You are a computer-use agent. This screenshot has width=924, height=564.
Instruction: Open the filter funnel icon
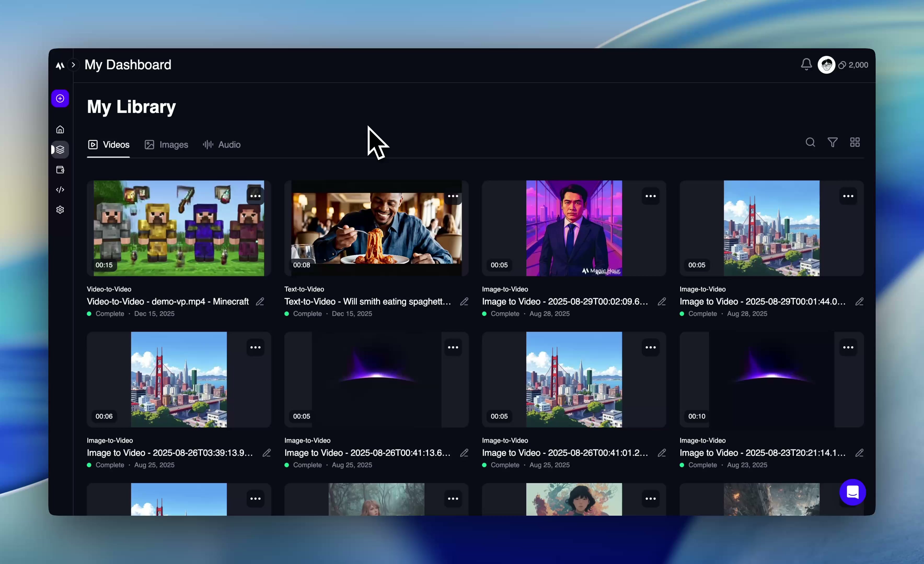coord(833,142)
